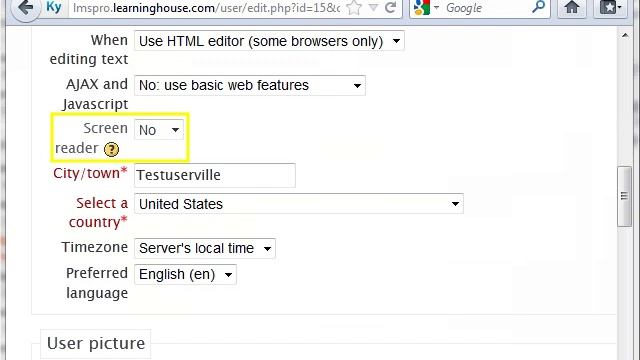640x360 pixels.
Task: Open the Preferred language dropdown
Action: click(185, 274)
